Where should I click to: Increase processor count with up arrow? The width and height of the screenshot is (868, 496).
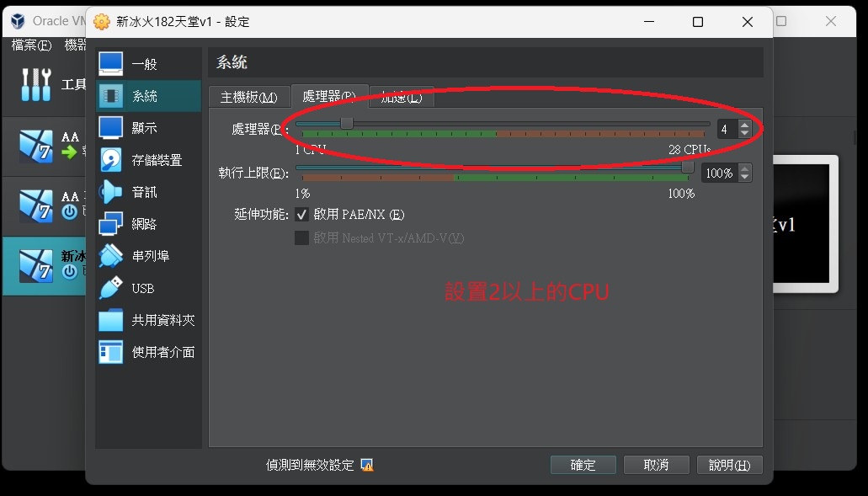pos(744,125)
